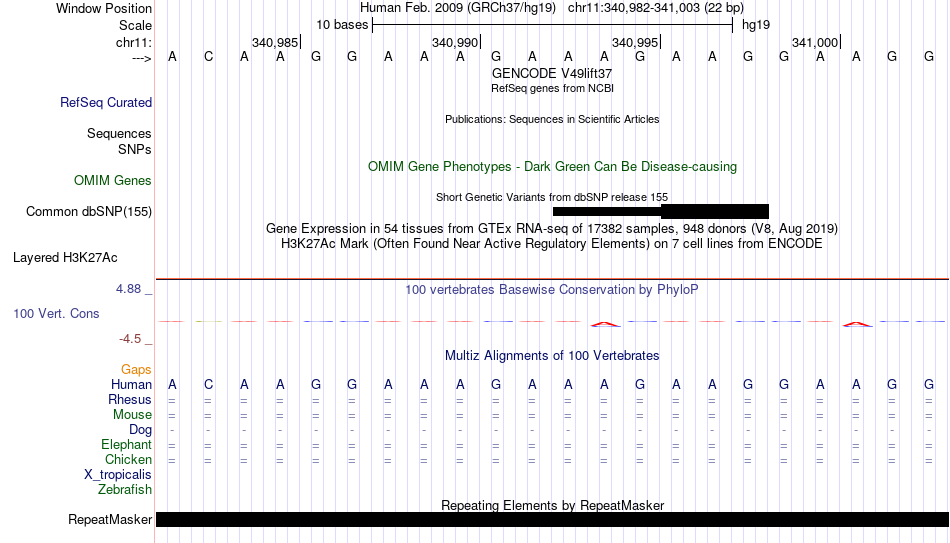This screenshot has height=543, width=950.
Task: Click Repeating Elements by RepeatMasker title
Action: 552,505
